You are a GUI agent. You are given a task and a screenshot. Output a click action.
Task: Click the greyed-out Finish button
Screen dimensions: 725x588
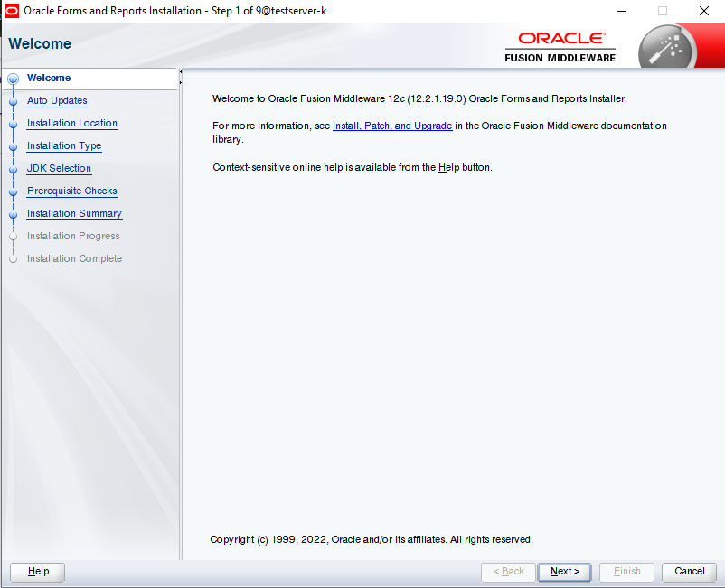[x=626, y=572]
